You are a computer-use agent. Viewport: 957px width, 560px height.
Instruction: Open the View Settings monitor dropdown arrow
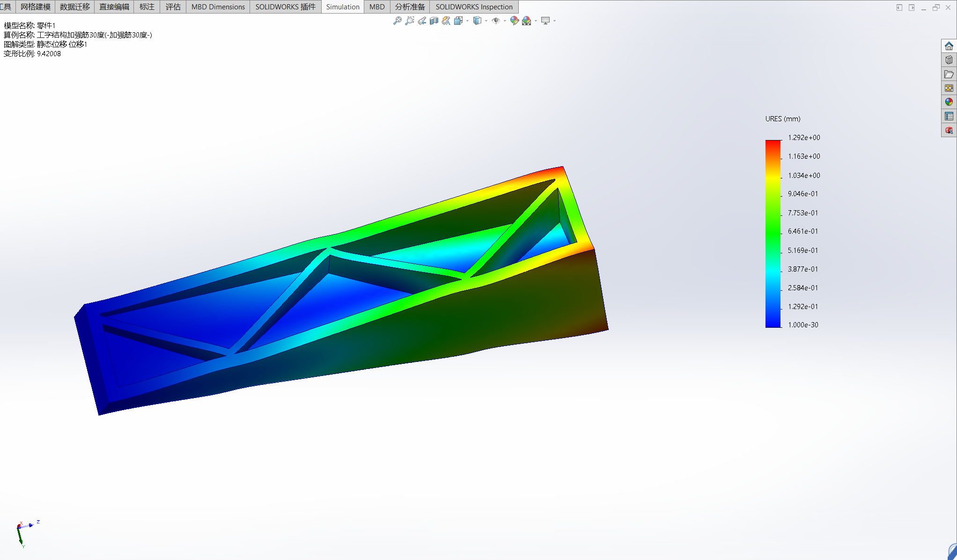pyautogui.click(x=554, y=21)
